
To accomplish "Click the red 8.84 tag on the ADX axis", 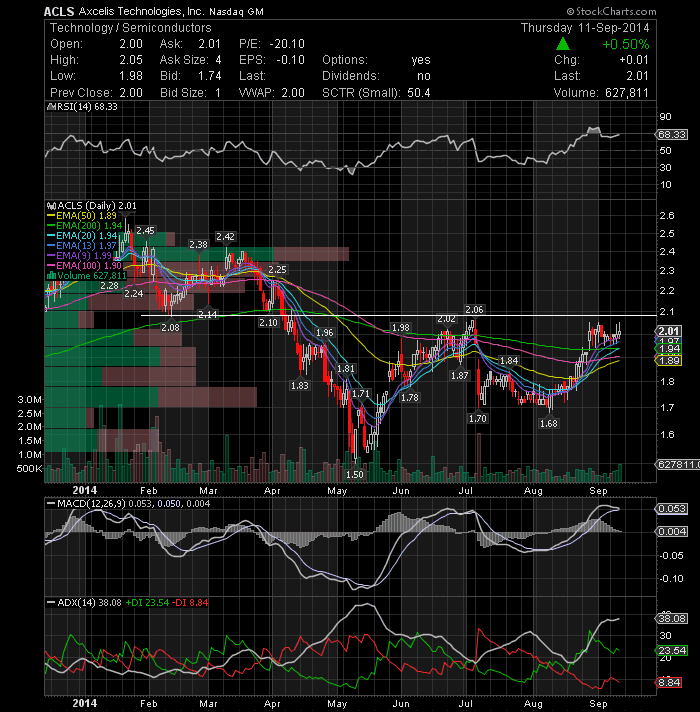I will pyautogui.click(x=670, y=682).
